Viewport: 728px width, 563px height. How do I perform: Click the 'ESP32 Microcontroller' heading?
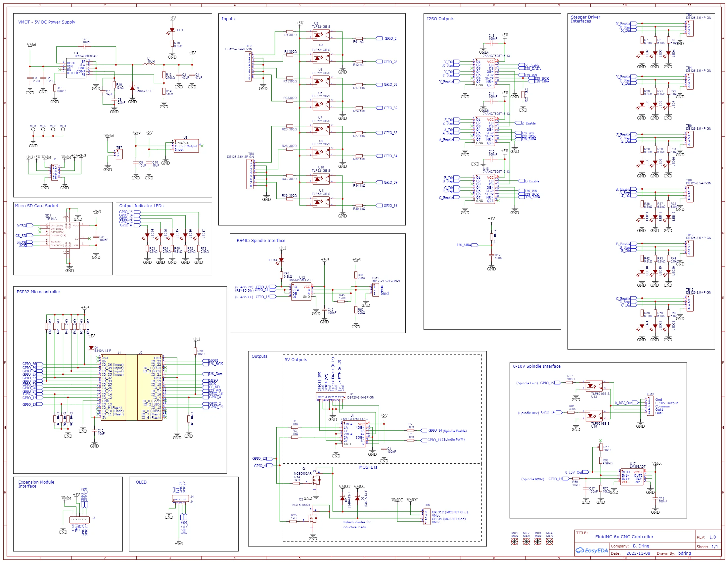pos(39,292)
